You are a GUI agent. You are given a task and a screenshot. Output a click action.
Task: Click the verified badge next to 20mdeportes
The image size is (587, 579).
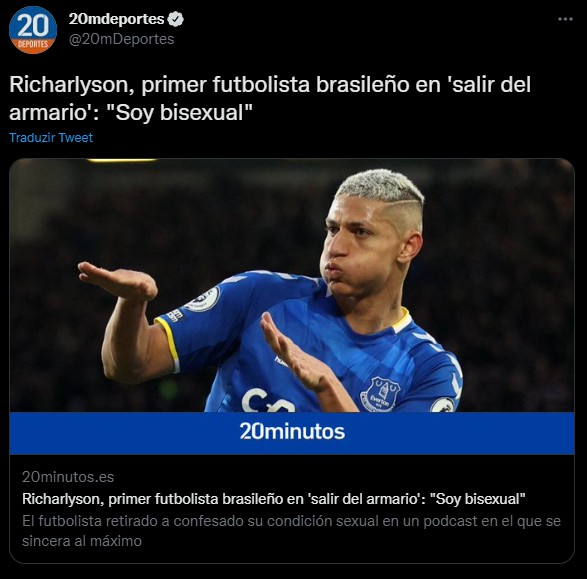tap(175, 19)
